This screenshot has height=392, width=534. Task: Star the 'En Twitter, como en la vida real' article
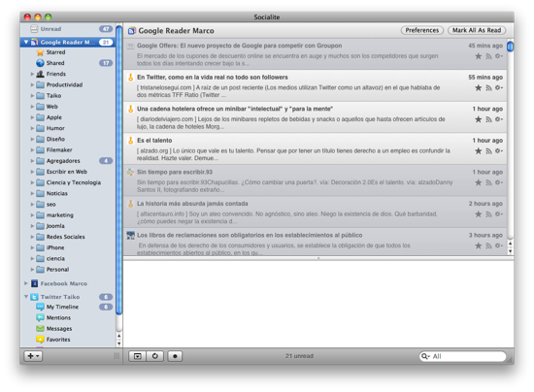coord(478,87)
